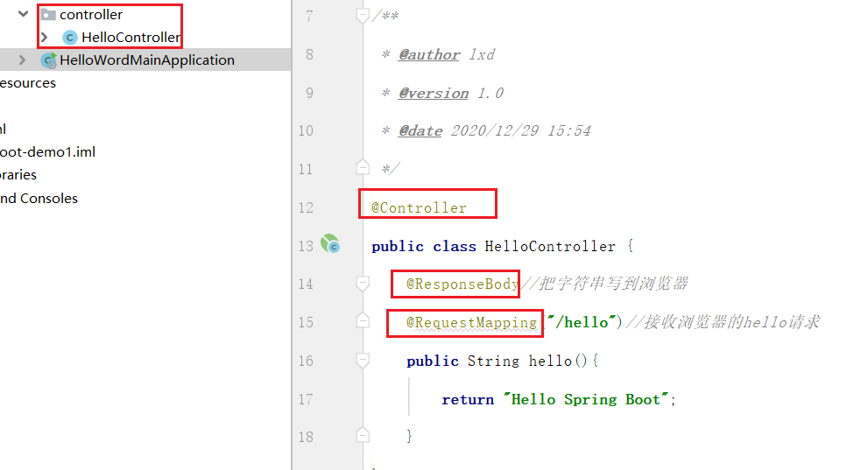Click the author name lxd

482,54
